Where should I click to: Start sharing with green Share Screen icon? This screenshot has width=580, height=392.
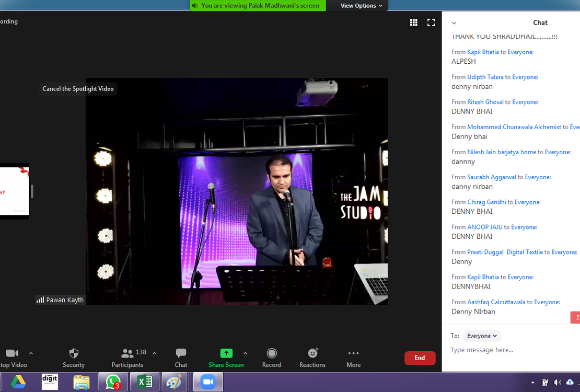(226, 358)
